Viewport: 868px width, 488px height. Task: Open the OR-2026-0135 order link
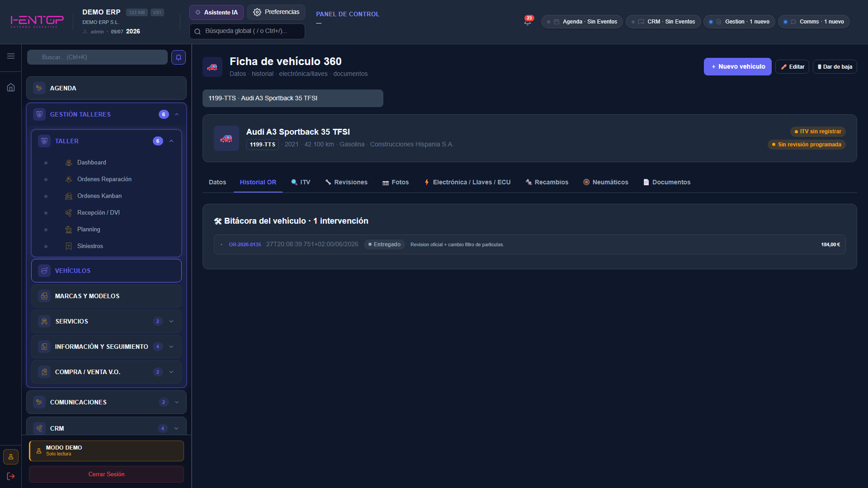coord(245,244)
